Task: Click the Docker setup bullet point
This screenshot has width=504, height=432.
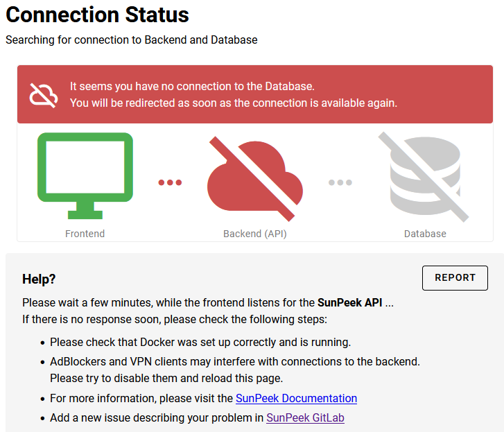Action: [200, 342]
